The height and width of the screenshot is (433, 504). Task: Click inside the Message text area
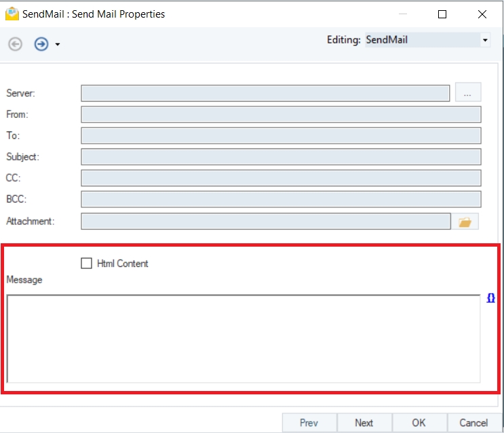click(x=244, y=339)
